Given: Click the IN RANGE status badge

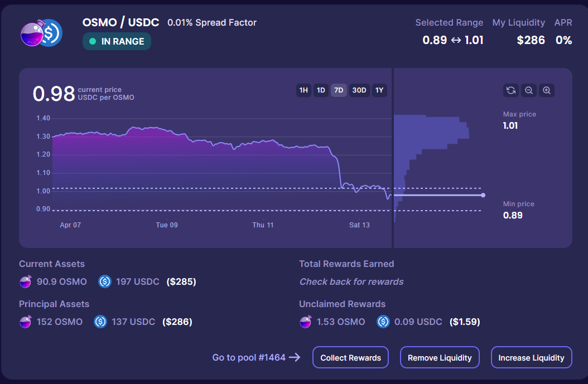Looking at the screenshot, I should 117,41.
